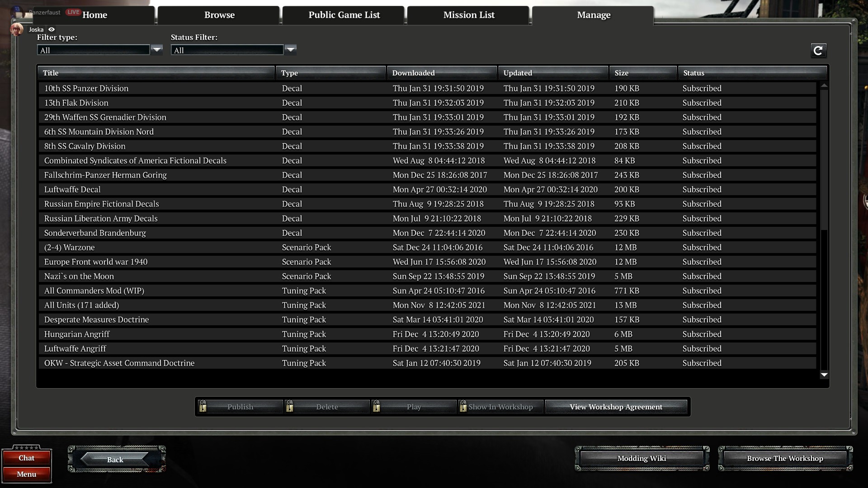This screenshot has height=488, width=868.
Task: Switch to the Browse tab
Action: tap(219, 15)
